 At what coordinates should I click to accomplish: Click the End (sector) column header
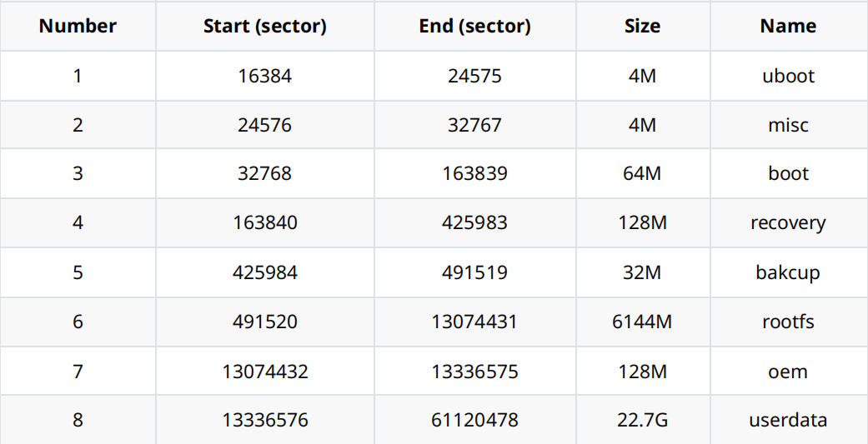474,26
